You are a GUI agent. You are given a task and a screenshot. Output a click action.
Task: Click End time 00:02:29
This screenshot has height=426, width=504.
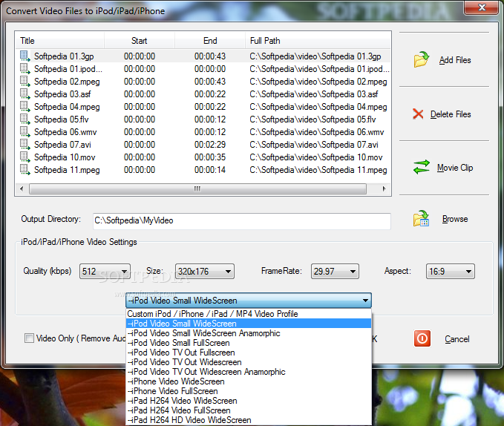[210, 145]
